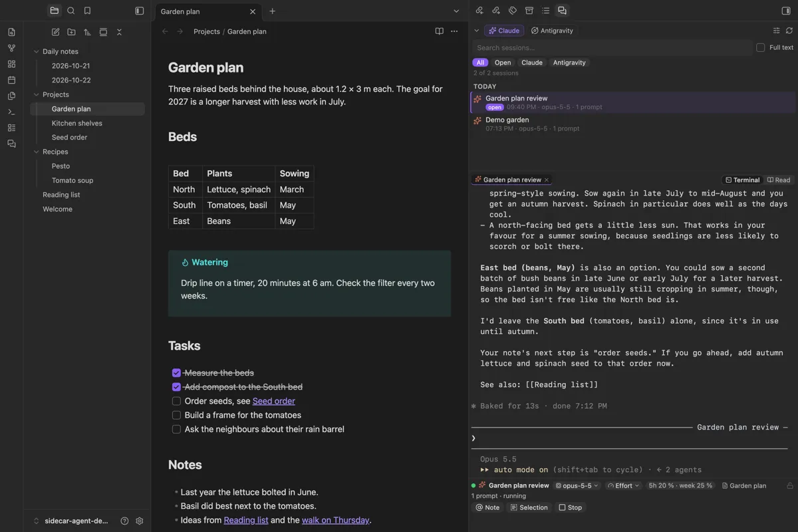
Task: Refresh the sessions list
Action: tap(789, 31)
